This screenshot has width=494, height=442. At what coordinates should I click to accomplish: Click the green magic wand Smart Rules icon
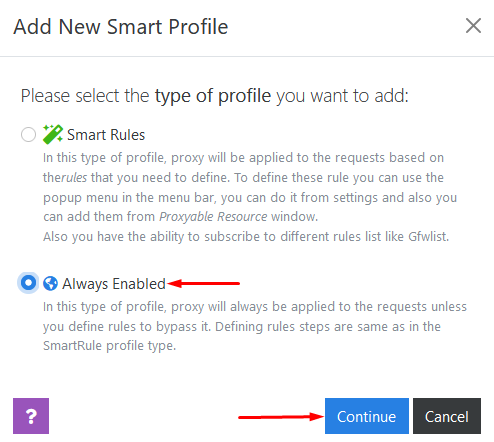point(53,134)
